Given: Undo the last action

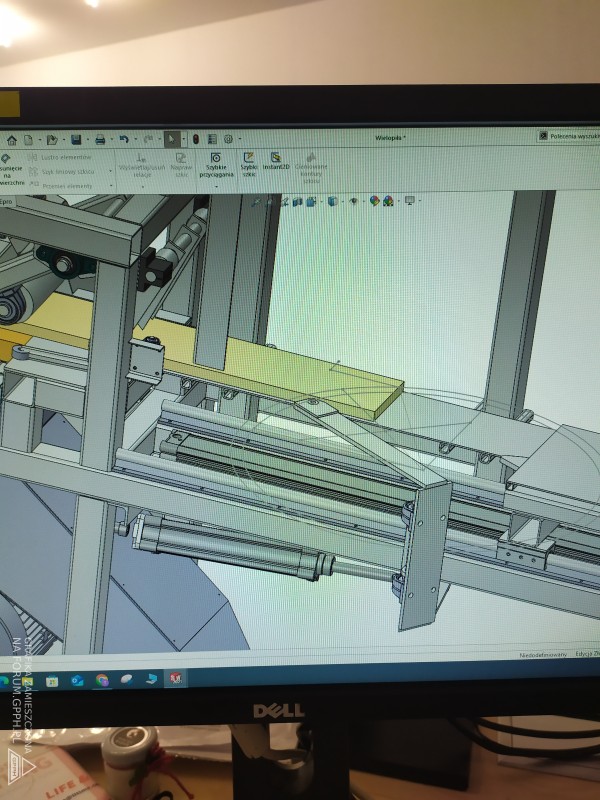Looking at the screenshot, I should 123,140.
